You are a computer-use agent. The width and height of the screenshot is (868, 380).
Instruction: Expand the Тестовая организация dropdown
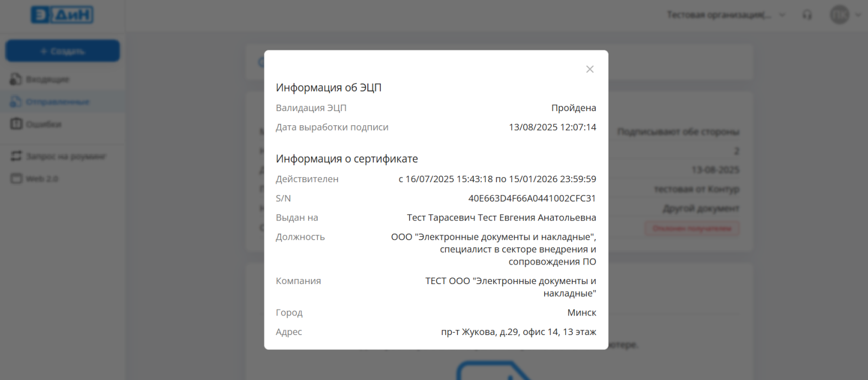782,15
